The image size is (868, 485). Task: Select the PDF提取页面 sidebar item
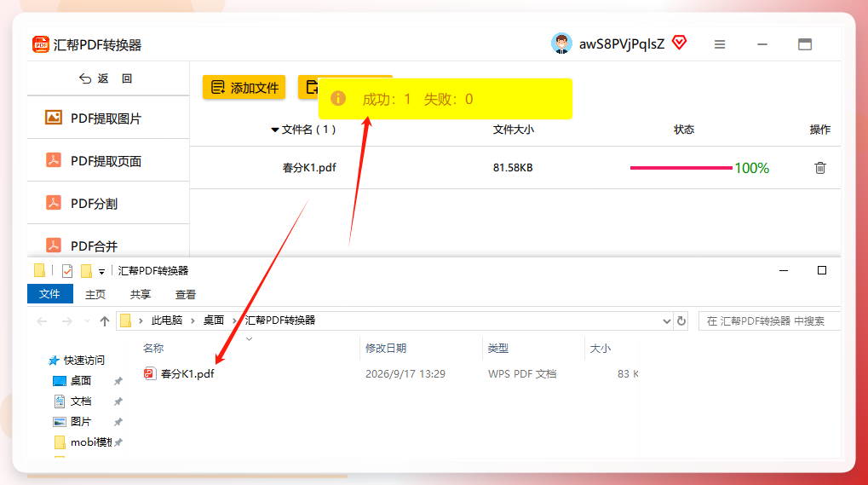pos(108,160)
